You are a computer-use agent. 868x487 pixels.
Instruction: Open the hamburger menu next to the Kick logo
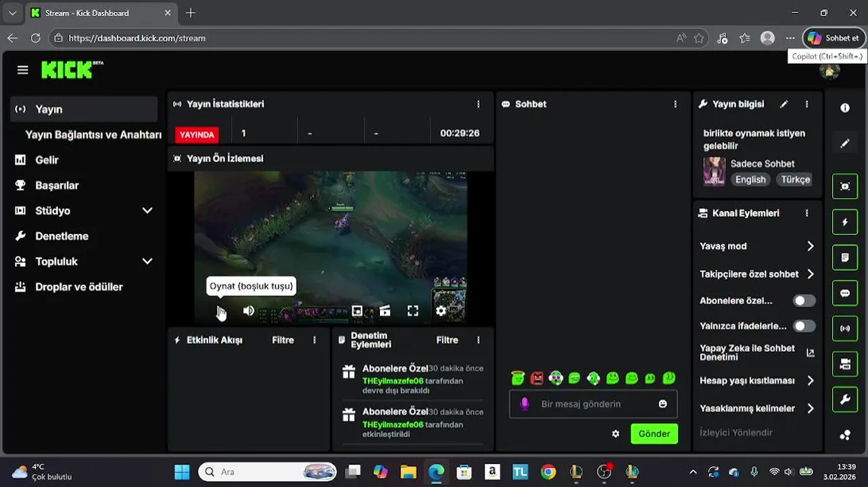pyautogui.click(x=23, y=70)
